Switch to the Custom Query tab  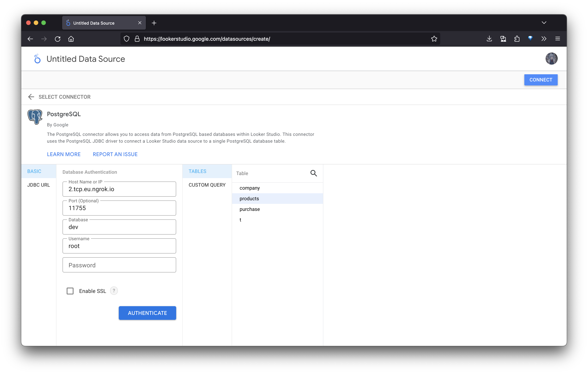pos(207,185)
